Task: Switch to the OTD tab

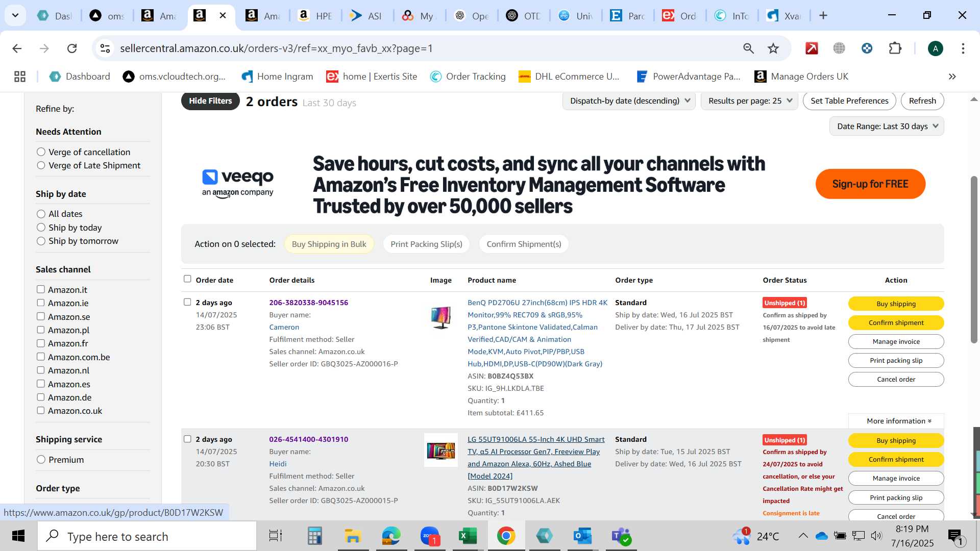Action: pyautogui.click(x=524, y=16)
